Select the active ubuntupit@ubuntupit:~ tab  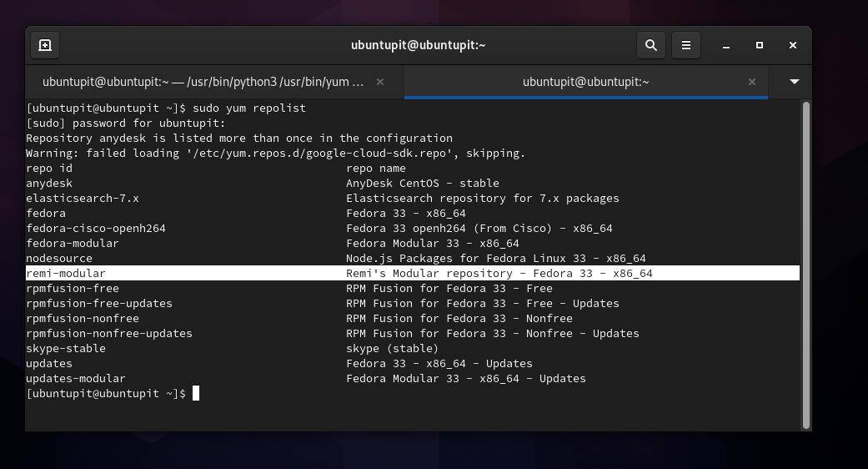585,82
